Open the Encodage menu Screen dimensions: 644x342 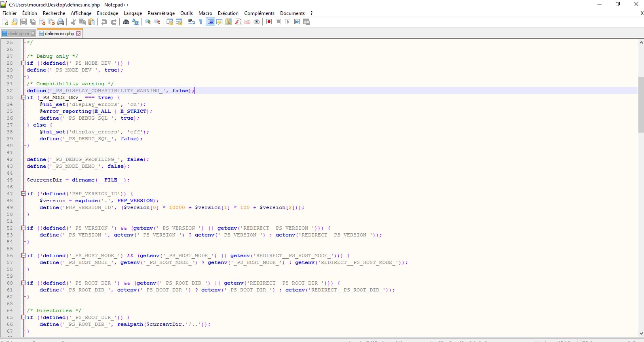tap(108, 13)
